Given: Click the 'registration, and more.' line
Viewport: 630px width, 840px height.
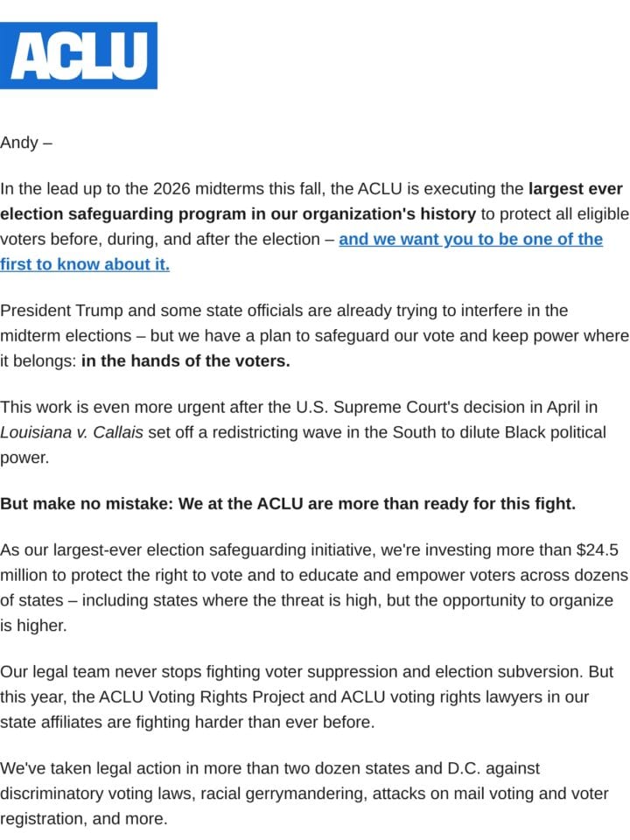Looking at the screenshot, I should (84, 818).
